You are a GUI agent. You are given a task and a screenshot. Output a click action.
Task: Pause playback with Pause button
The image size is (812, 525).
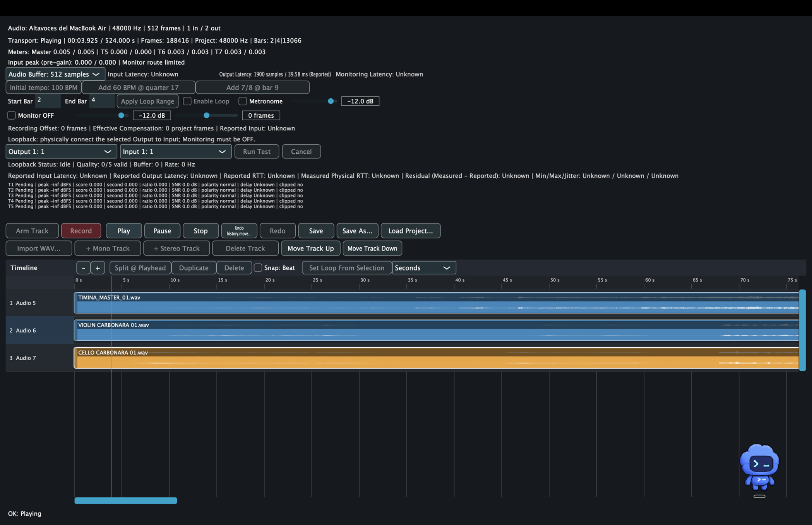tap(162, 231)
